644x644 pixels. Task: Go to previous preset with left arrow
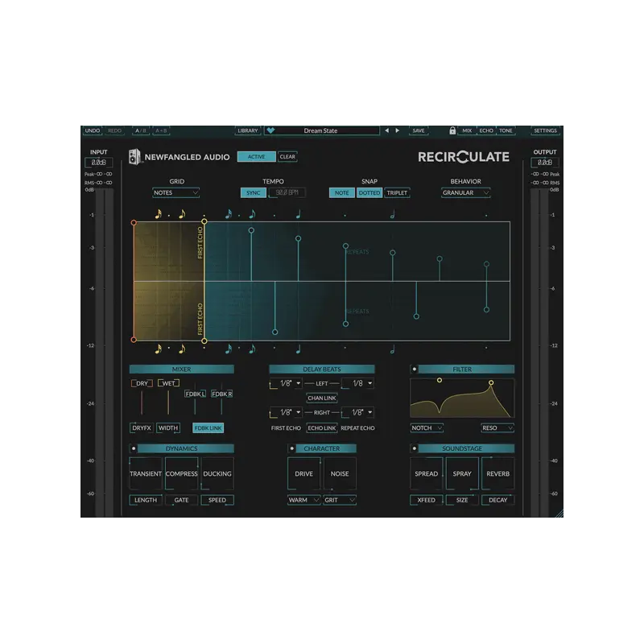[x=386, y=130]
